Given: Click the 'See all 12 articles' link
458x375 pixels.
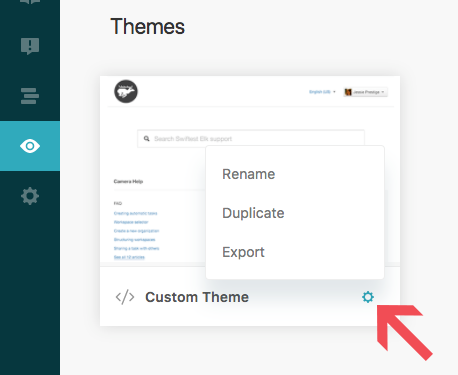Looking at the screenshot, I should click(x=129, y=257).
